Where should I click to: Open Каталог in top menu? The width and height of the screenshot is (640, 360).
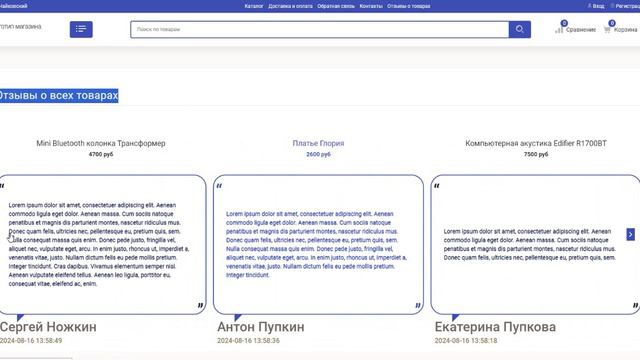pos(254,6)
